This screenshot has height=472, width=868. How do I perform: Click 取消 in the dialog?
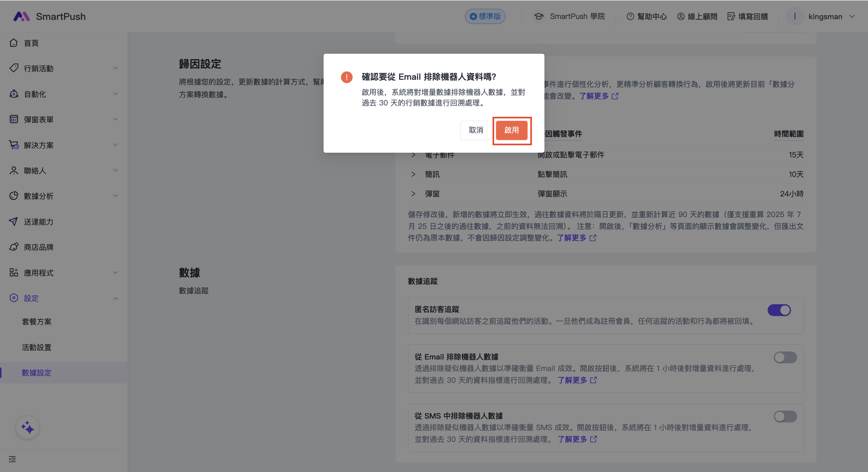pos(476,130)
